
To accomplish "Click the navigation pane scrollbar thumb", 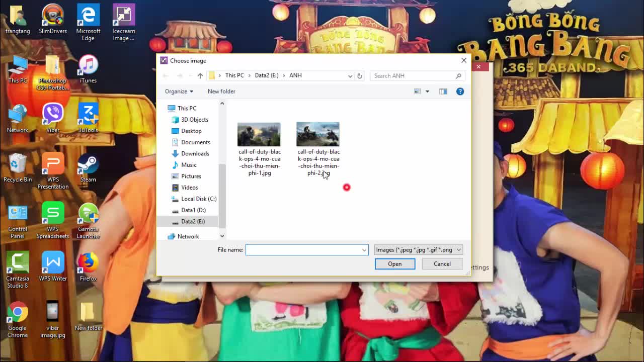I will pos(222,196).
